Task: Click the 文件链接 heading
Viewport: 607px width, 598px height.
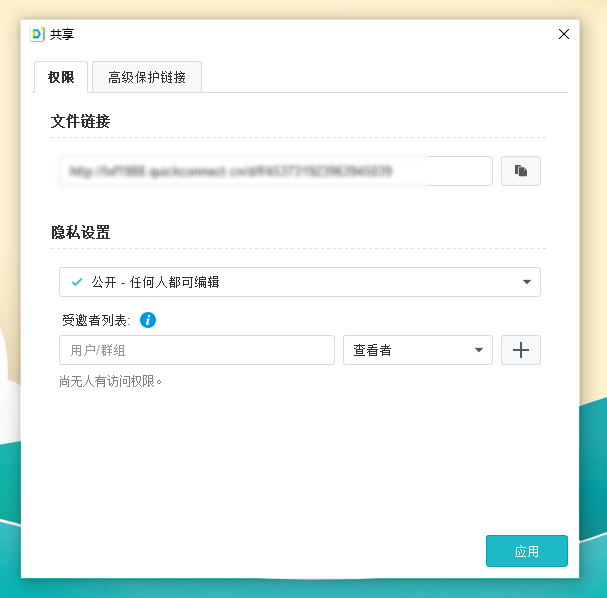Action: (x=81, y=121)
